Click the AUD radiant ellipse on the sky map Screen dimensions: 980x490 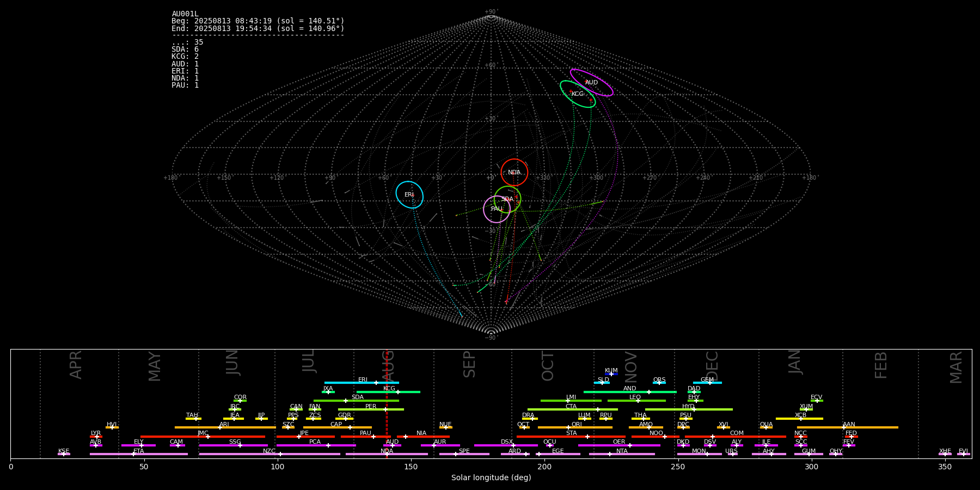click(592, 83)
